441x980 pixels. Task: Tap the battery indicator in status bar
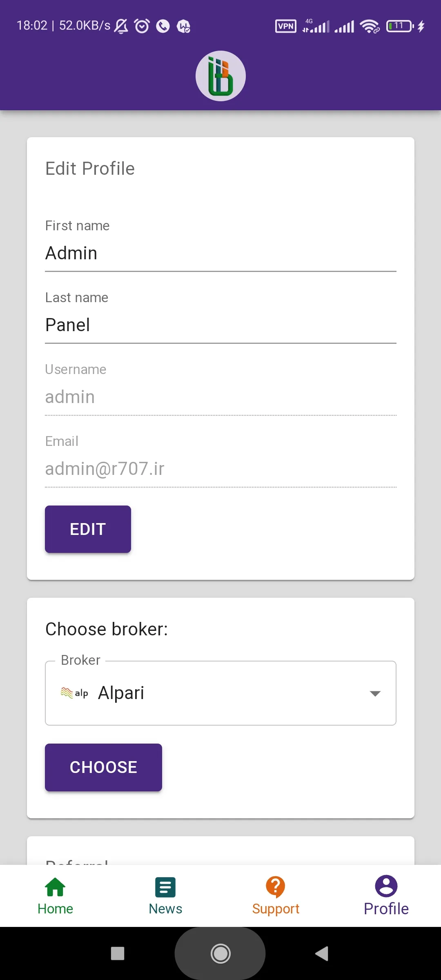(400, 26)
